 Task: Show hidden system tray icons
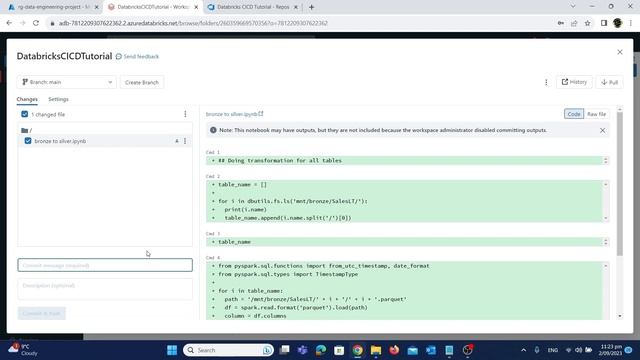tap(523, 350)
